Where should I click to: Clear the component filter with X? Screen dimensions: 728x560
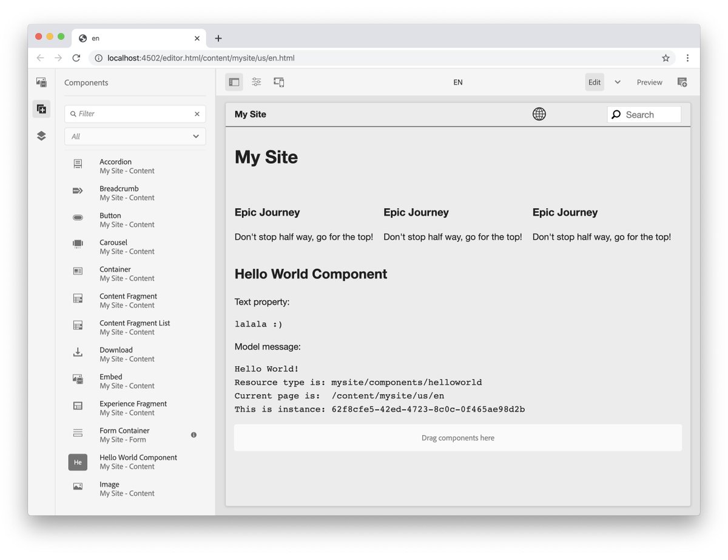[197, 113]
